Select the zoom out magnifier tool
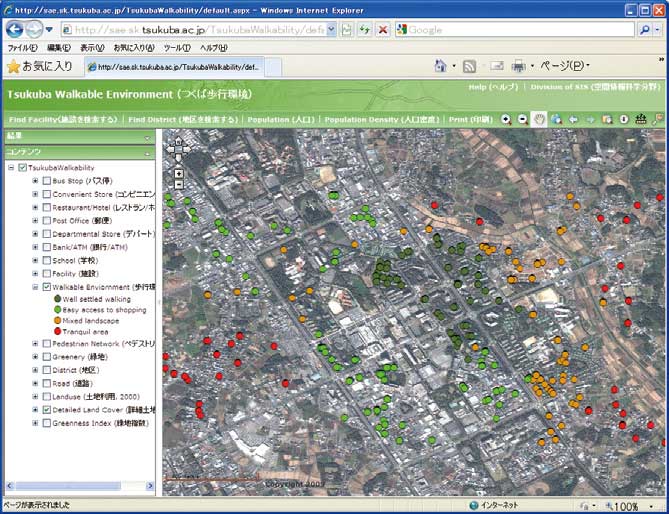The width and height of the screenshot is (669, 514). pos(523,120)
